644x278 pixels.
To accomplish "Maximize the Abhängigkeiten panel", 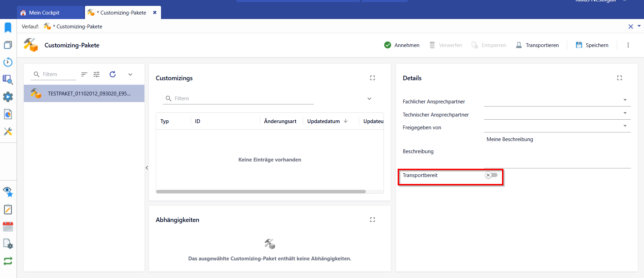I will [x=372, y=220].
